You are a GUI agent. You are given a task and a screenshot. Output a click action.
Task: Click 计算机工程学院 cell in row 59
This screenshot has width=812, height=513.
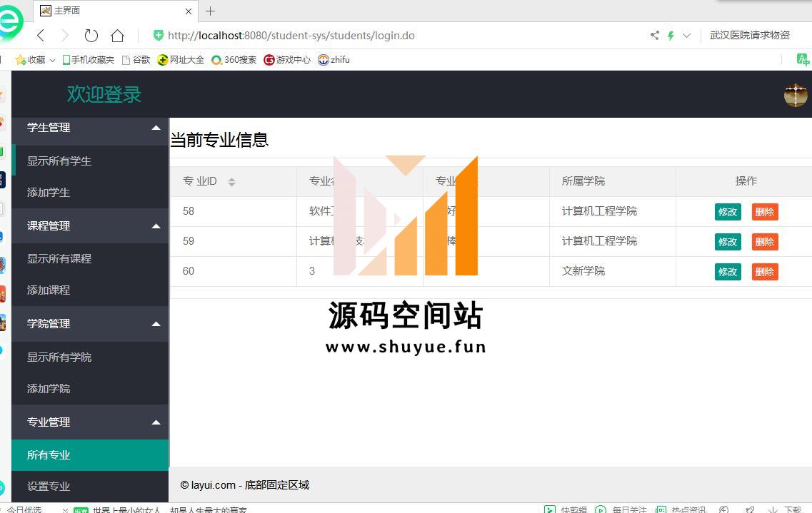click(613, 241)
